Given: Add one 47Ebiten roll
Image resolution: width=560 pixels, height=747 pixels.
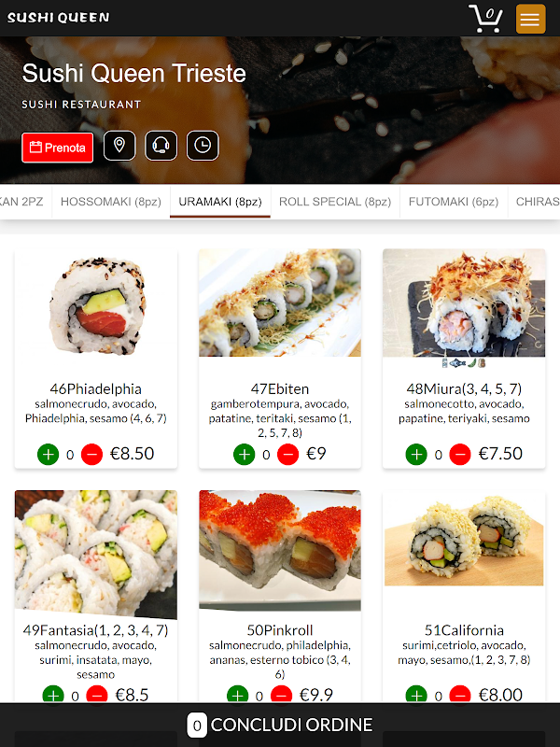Looking at the screenshot, I should tap(245, 454).
